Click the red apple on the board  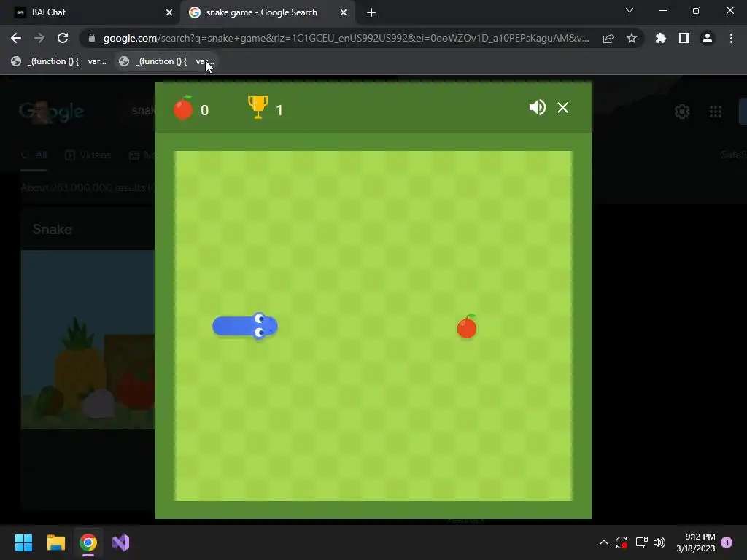[467, 327]
